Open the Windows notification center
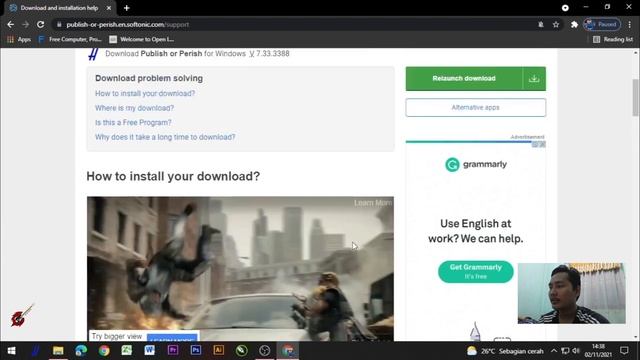This screenshot has height=360, width=640. [624, 351]
